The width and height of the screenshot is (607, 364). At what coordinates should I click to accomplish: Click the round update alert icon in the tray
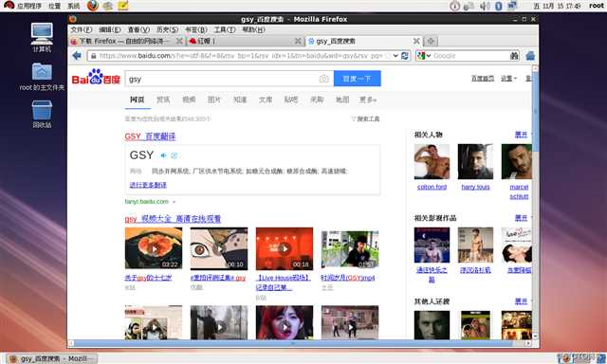point(455,6)
